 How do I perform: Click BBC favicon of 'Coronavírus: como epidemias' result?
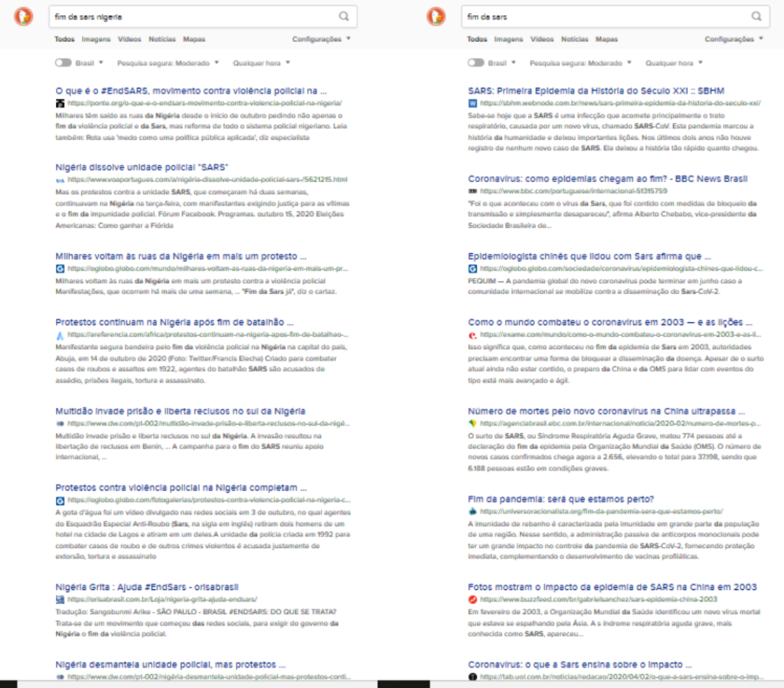point(472,191)
